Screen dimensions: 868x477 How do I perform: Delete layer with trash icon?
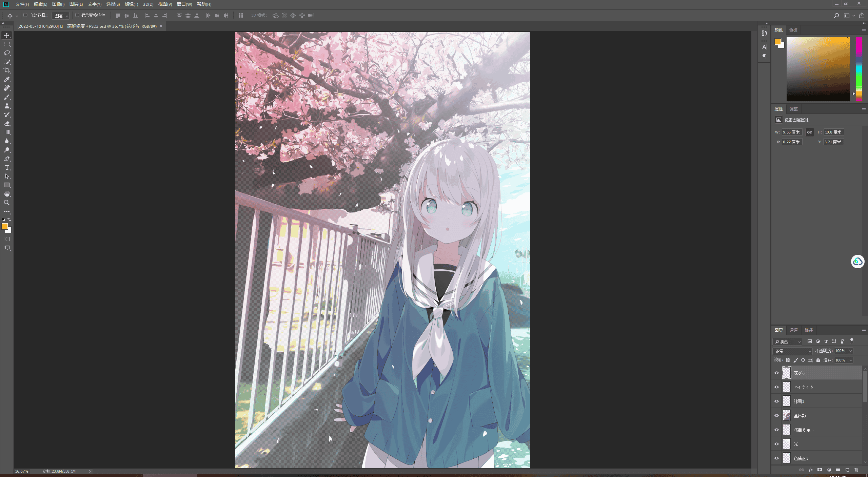pyautogui.click(x=856, y=470)
